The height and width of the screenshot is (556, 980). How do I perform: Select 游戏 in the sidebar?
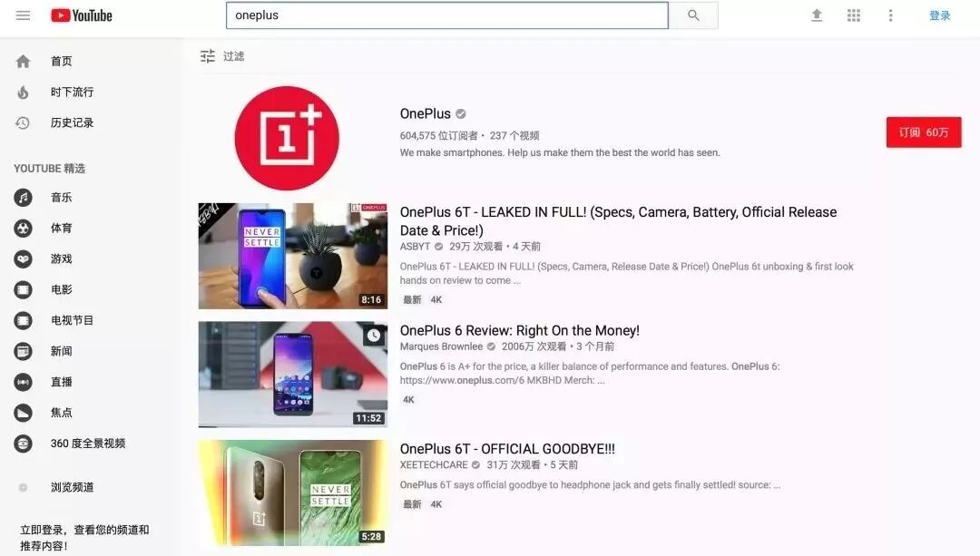point(62,258)
